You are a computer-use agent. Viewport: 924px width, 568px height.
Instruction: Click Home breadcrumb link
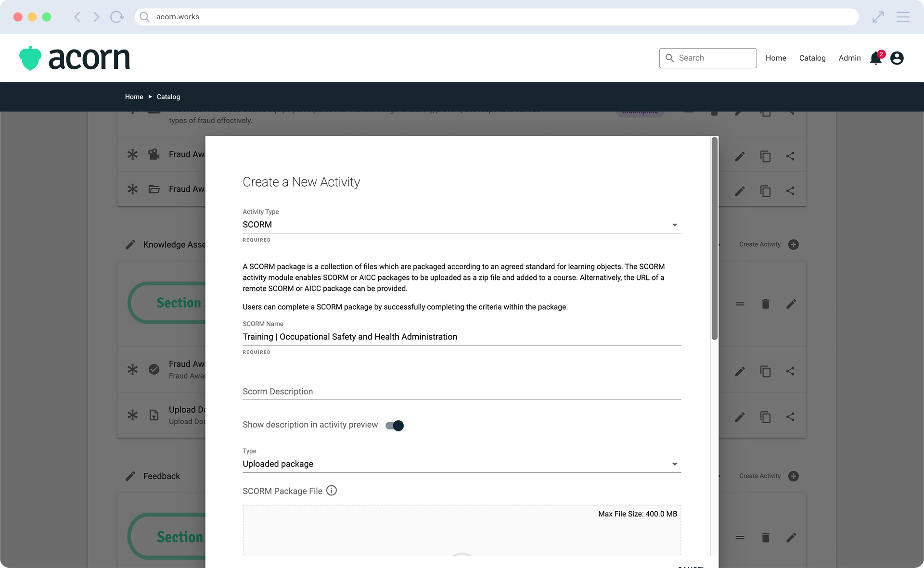point(134,97)
